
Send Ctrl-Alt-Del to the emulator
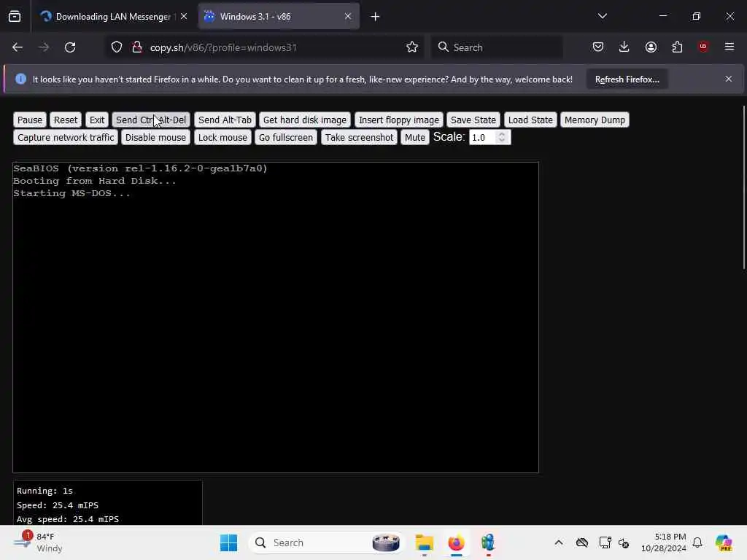pyautogui.click(x=151, y=120)
